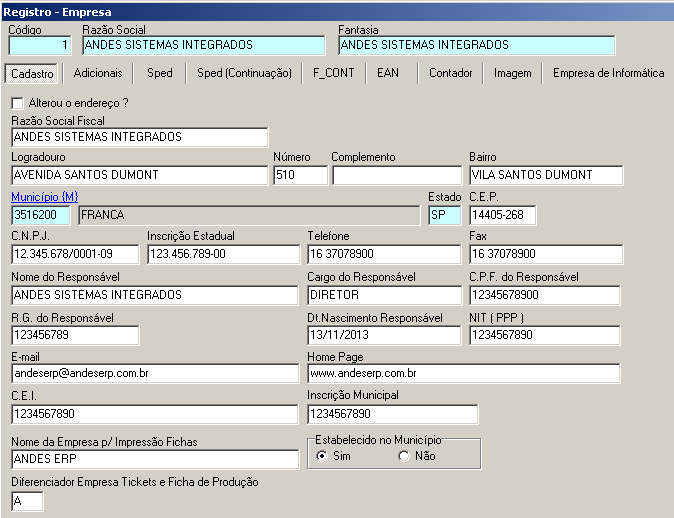Select the Não radio button
674x518 pixels.
click(x=404, y=456)
